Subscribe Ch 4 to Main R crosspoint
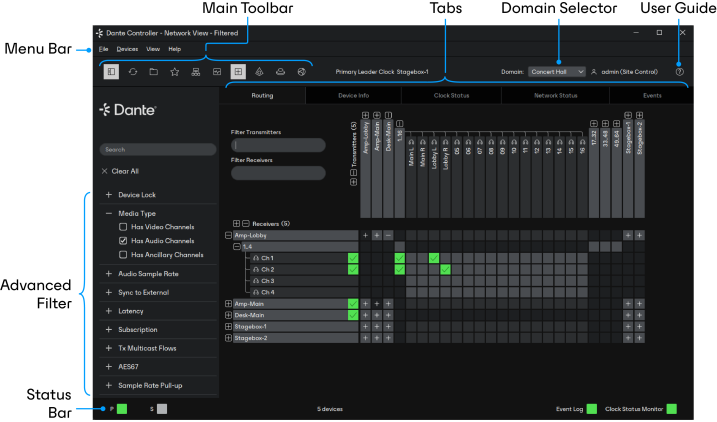Screen dimensions: 717x422 422,292
